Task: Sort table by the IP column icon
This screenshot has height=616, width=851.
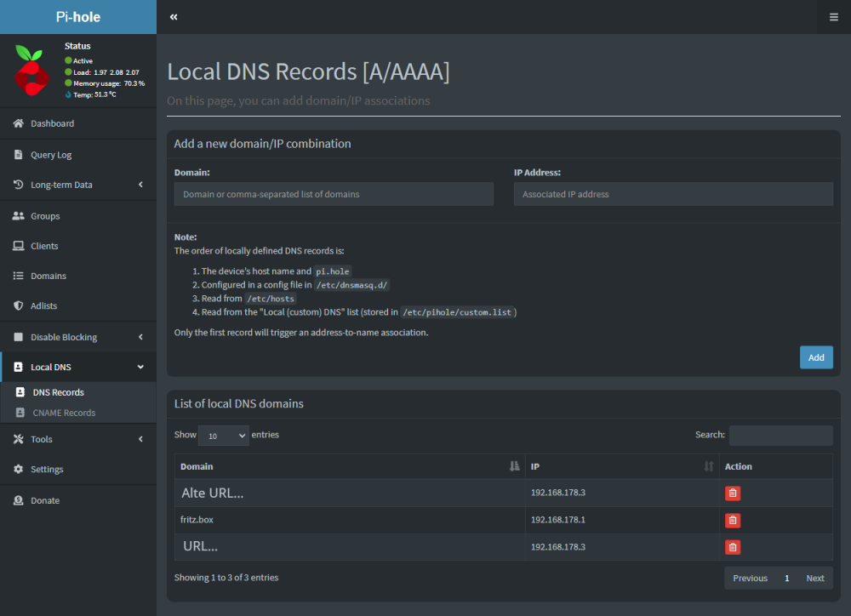Action: tap(708, 466)
